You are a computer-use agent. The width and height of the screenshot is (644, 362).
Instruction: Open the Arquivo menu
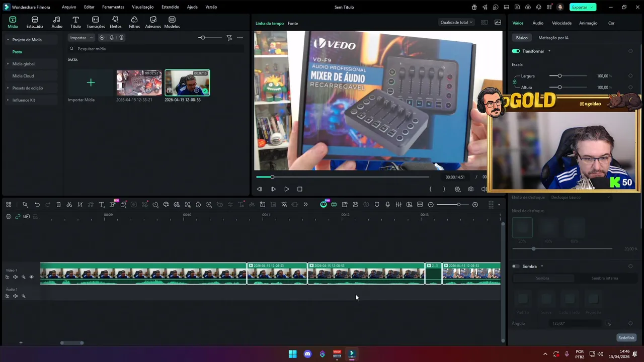pos(69,7)
